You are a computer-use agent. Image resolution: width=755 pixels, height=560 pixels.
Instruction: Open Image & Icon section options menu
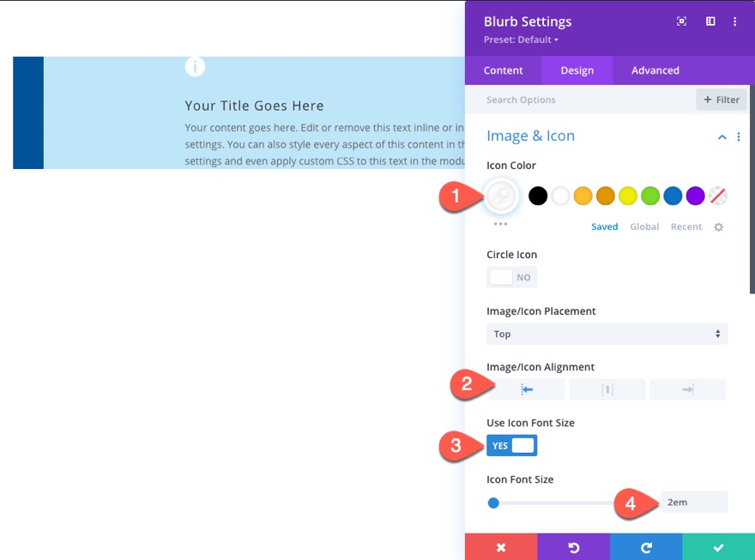[x=739, y=137]
